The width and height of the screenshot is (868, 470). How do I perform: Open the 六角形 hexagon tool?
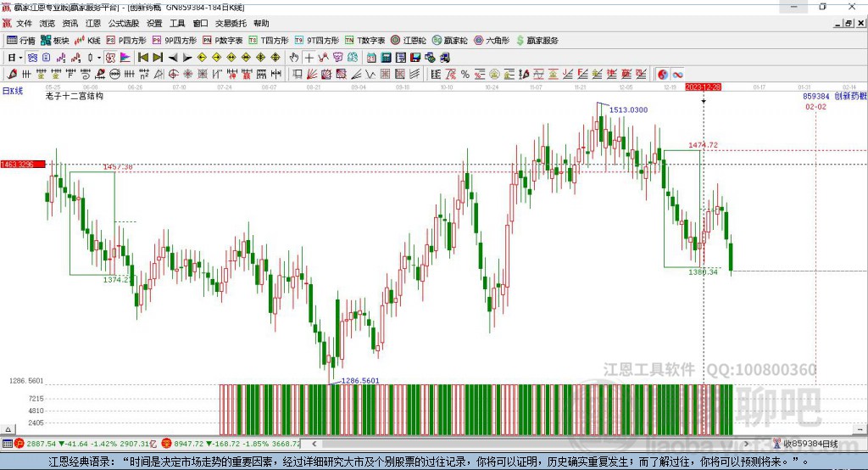[491, 41]
